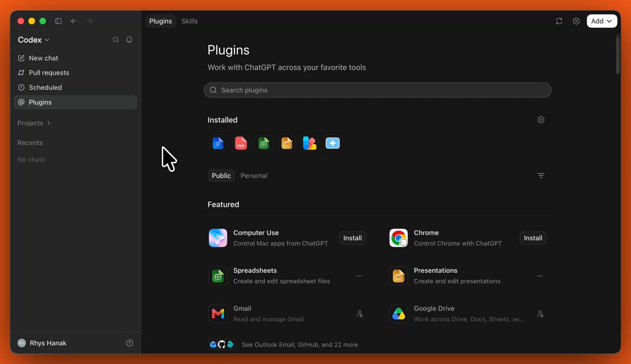Click the Search plugins field
631x364 pixels.
[x=378, y=90]
